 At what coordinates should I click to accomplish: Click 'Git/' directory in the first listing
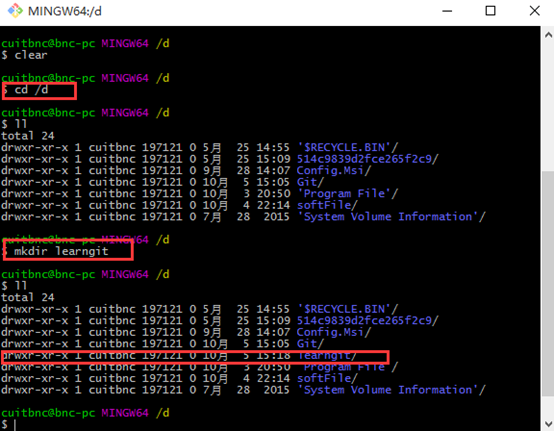click(310, 182)
